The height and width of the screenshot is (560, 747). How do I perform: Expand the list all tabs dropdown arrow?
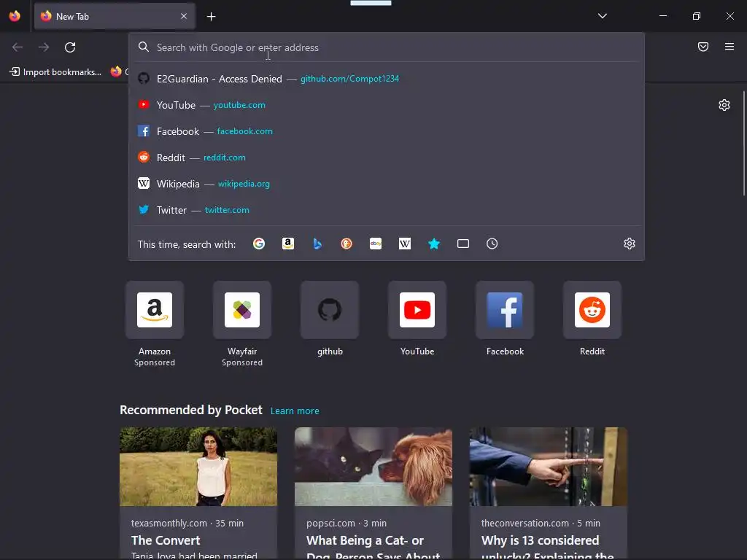[602, 16]
